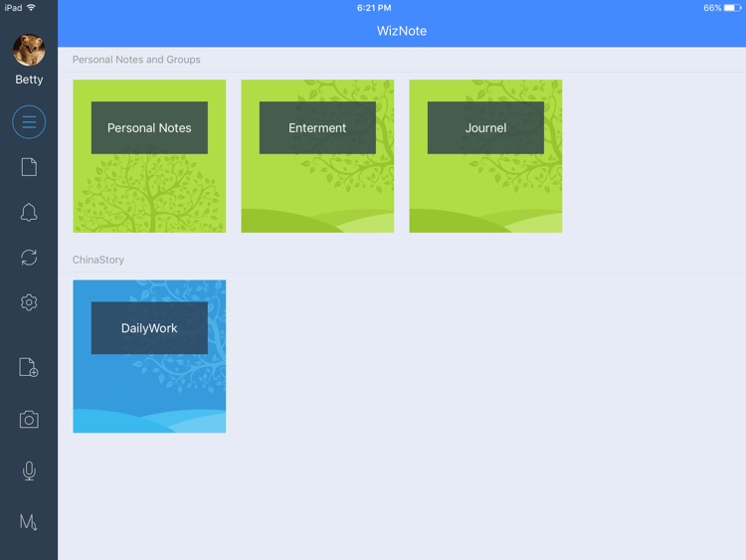Screen dimensions: 746x560
Task: Start an audio note with microphone icon
Action: 29,471
